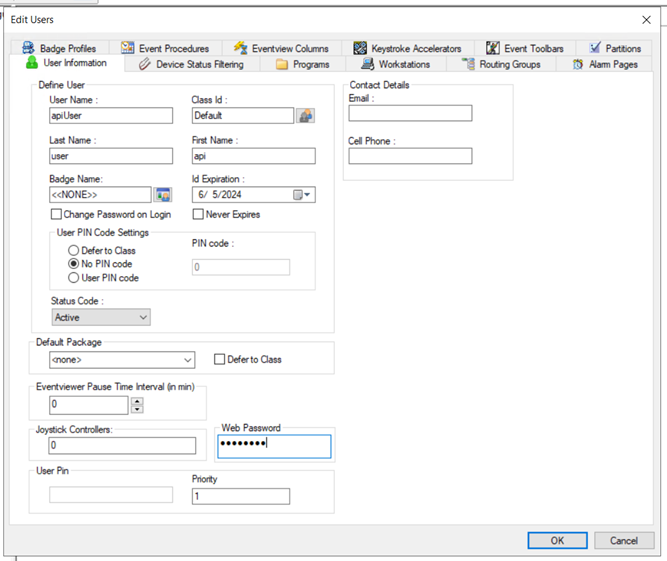Click the Event Procedures tab icon
Screen dimensions: 667x561
point(127,48)
